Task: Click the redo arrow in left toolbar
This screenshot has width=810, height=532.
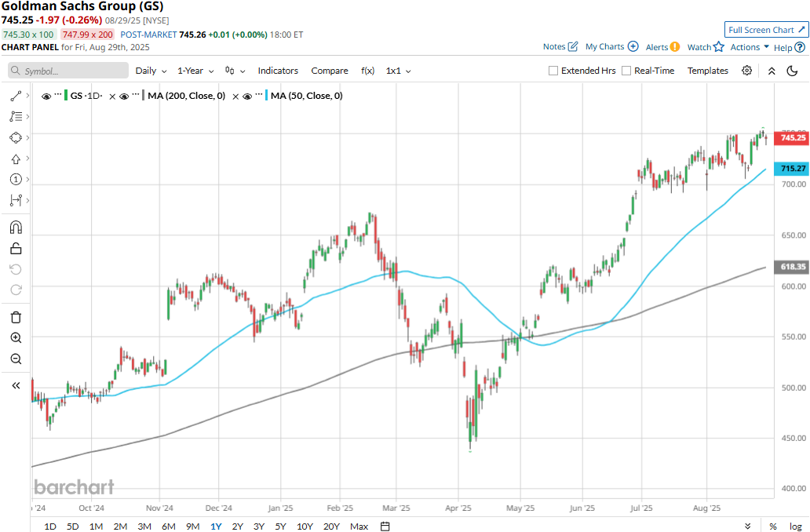Action: [16, 290]
